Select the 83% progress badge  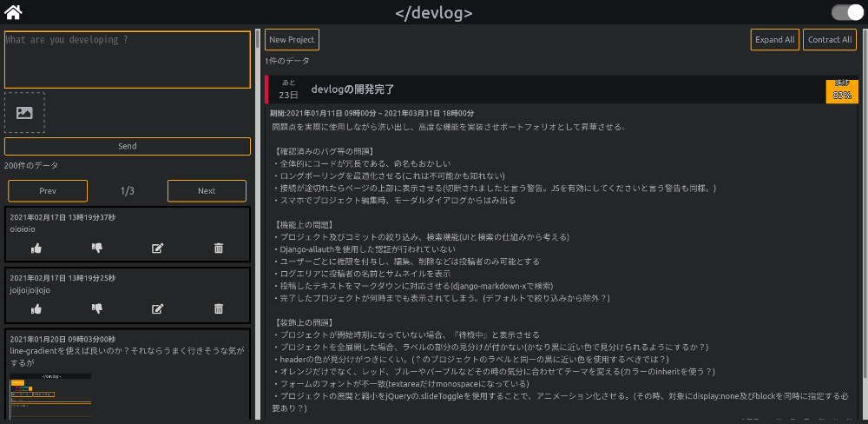tap(842, 91)
